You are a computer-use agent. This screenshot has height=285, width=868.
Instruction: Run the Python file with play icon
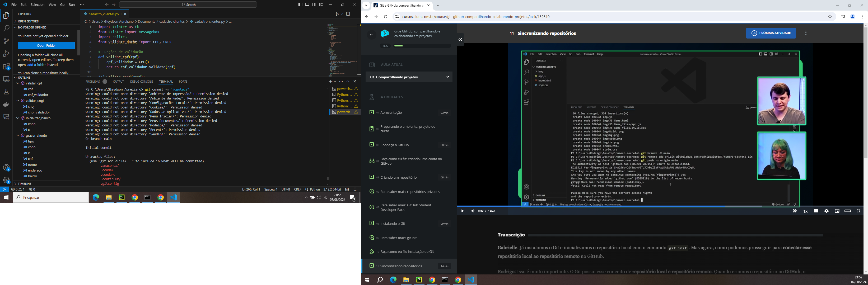click(337, 14)
